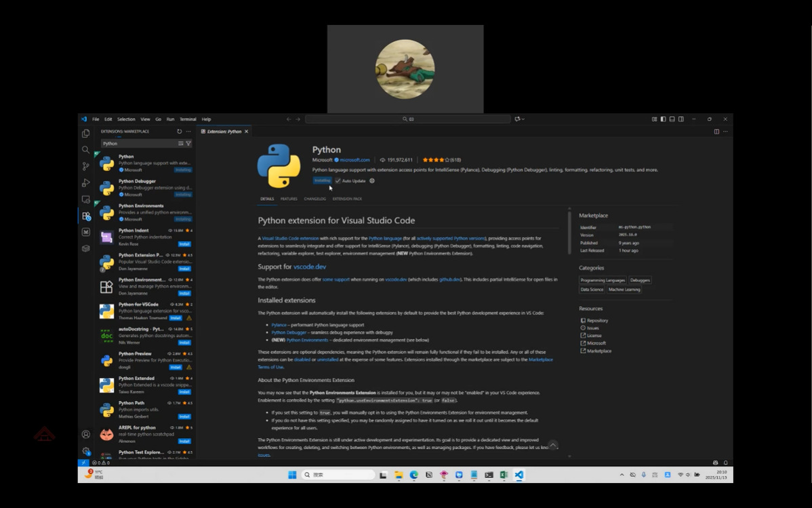This screenshot has width=812, height=508.
Task: Toggle the bottom panel layout button
Action: click(672, 119)
